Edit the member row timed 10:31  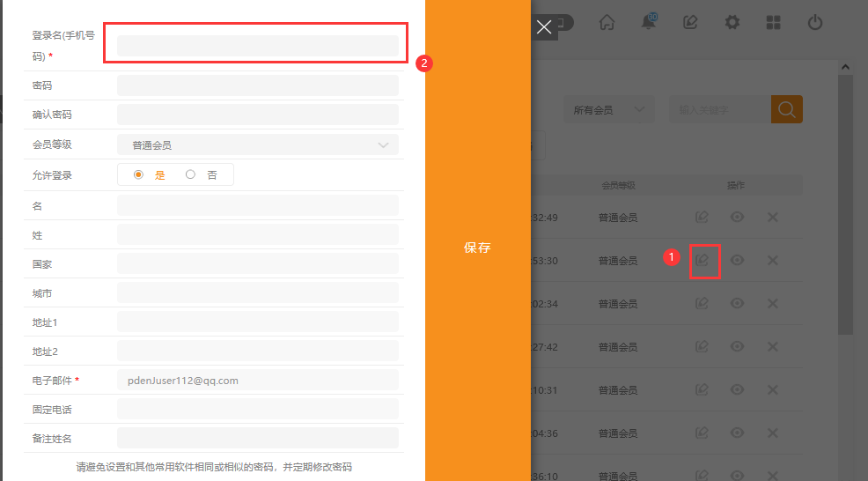tap(702, 390)
